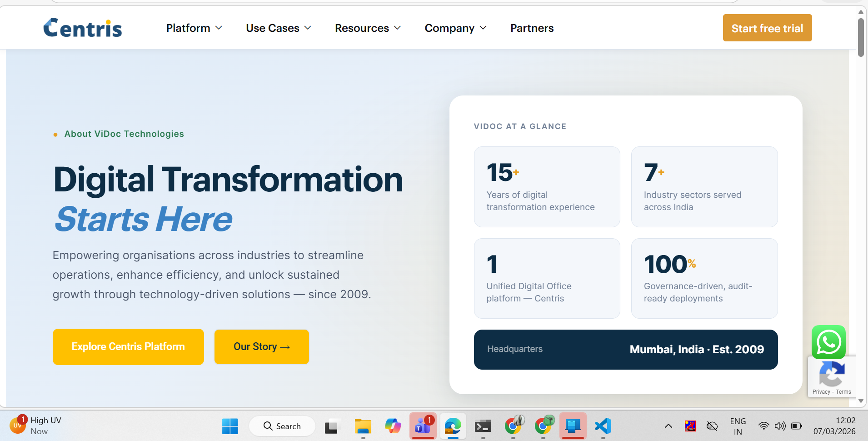This screenshot has width=868, height=441.
Task: Expand the Use Cases dropdown menu
Action: [x=279, y=28]
